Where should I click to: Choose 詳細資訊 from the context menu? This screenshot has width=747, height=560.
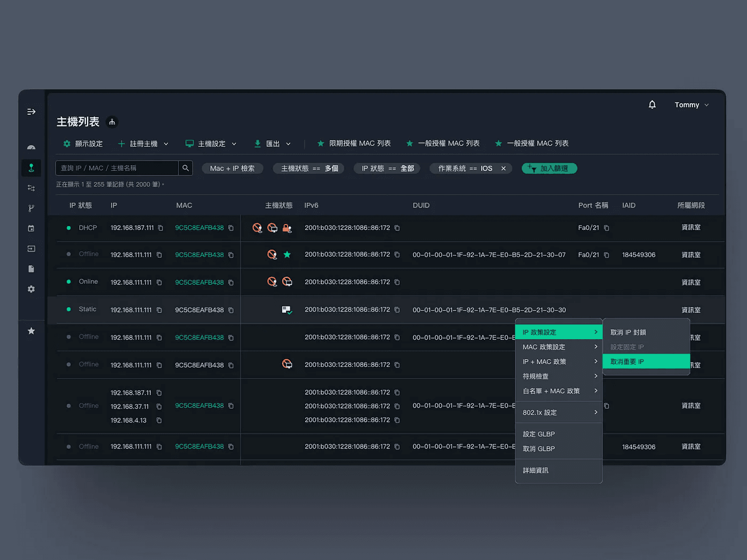click(x=559, y=470)
